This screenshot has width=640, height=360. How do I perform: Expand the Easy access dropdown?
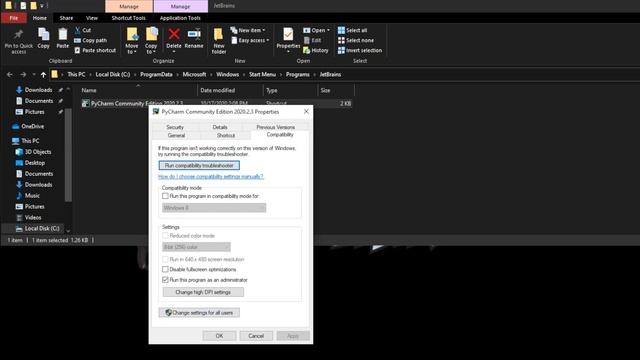coord(250,40)
